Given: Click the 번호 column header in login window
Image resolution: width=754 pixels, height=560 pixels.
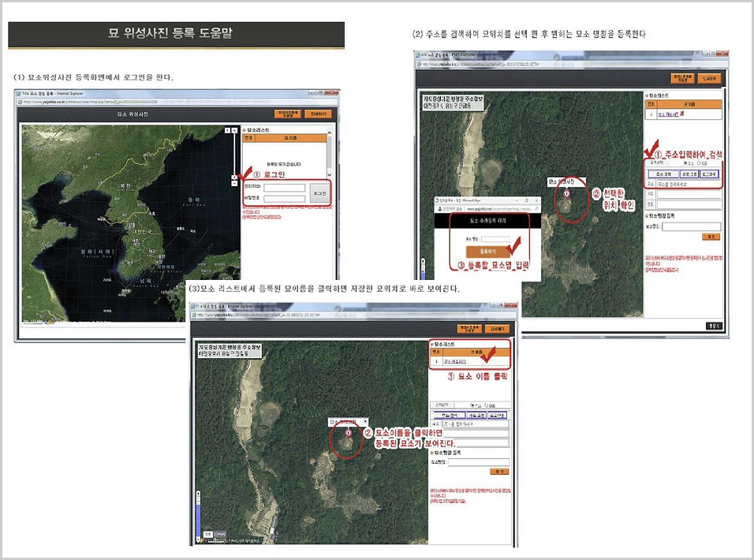Looking at the screenshot, I should point(248,138).
